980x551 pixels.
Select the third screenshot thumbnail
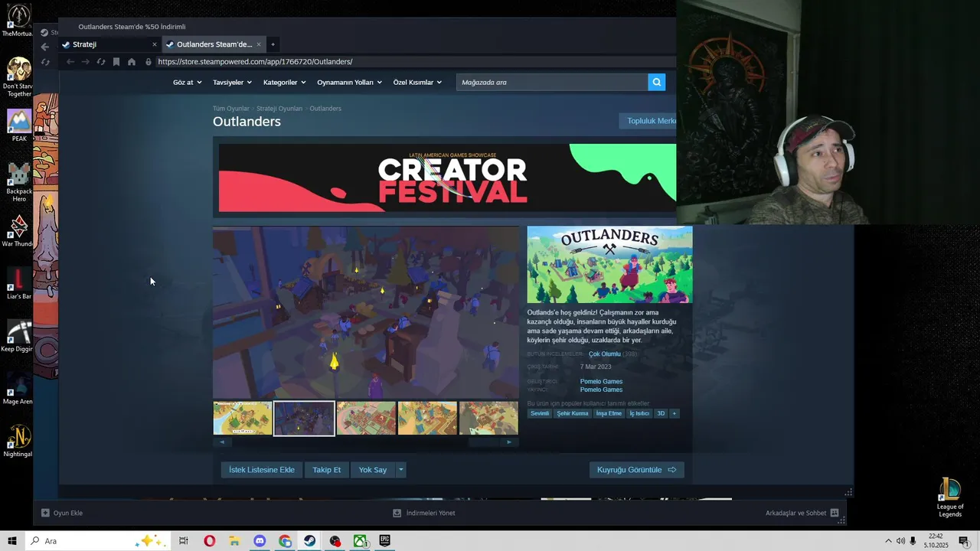click(x=366, y=418)
